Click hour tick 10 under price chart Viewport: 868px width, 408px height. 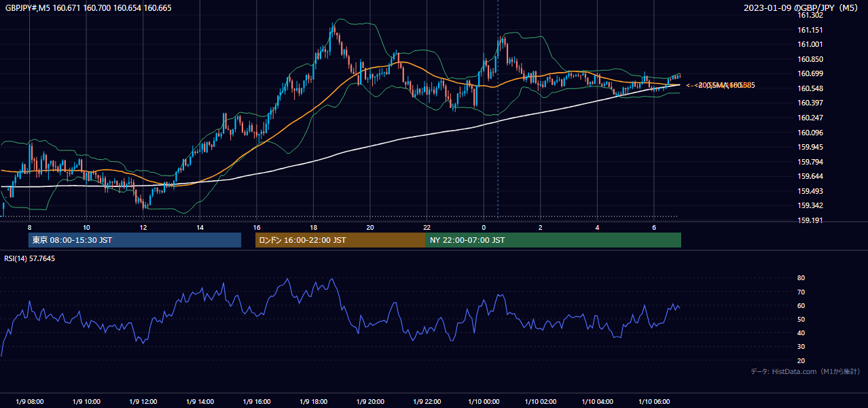pos(86,227)
